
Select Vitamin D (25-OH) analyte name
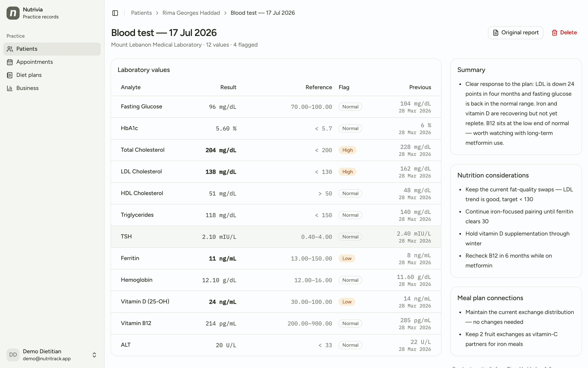[145, 302]
